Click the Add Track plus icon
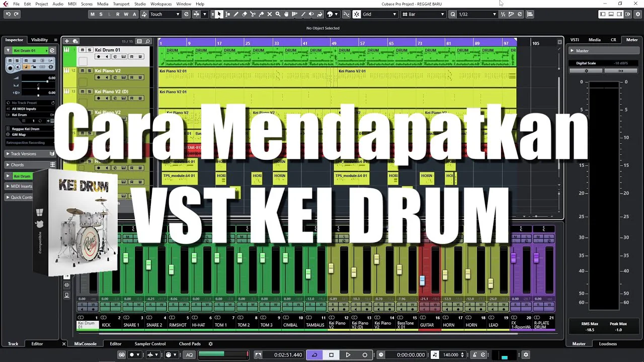Image resolution: width=644 pixels, height=362 pixels. coord(67,41)
